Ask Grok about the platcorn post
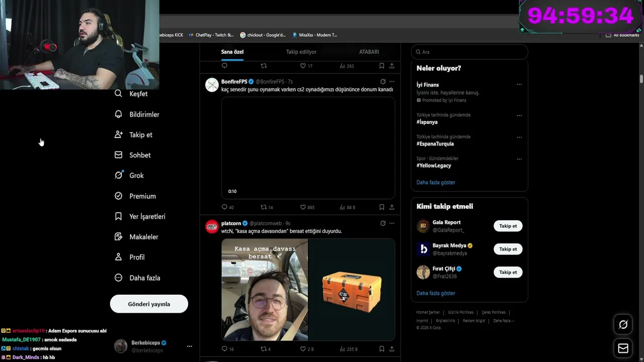 383,223
